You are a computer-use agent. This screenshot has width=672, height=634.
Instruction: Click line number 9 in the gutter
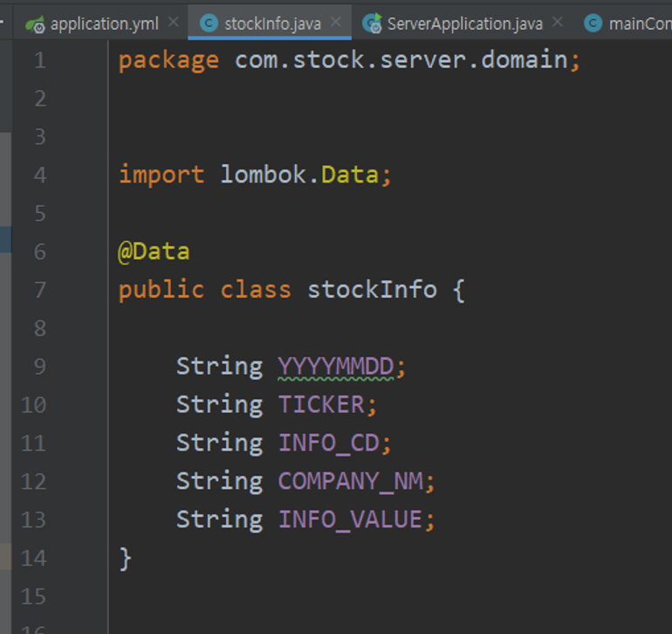point(40,367)
